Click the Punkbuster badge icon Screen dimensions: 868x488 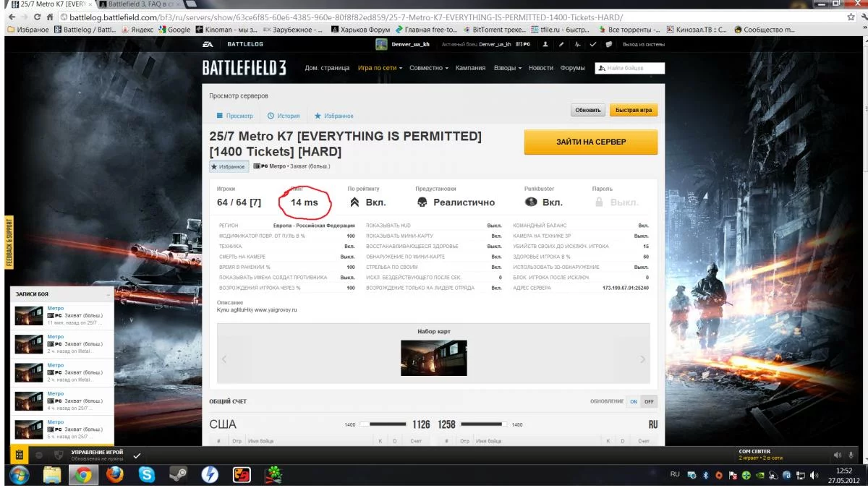click(531, 202)
